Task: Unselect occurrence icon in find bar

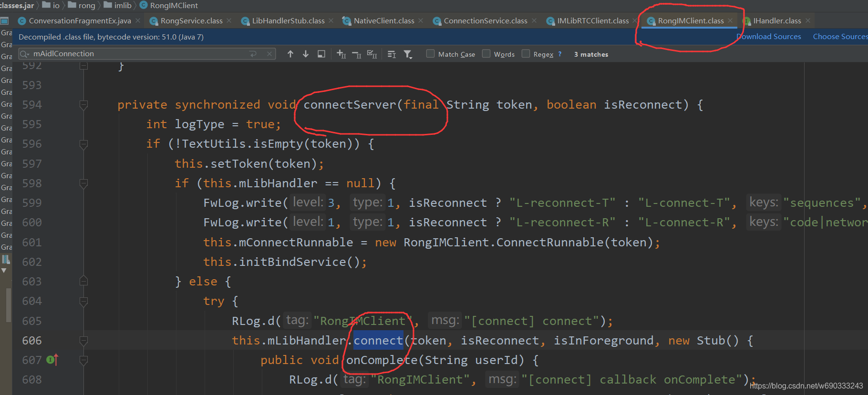Action: (x=356, y=54)
